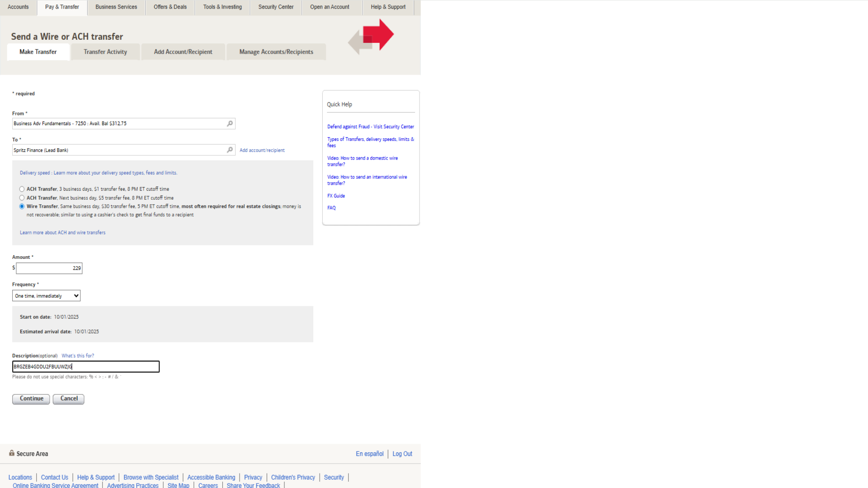Open the FX Guide help link

[336, 196]
